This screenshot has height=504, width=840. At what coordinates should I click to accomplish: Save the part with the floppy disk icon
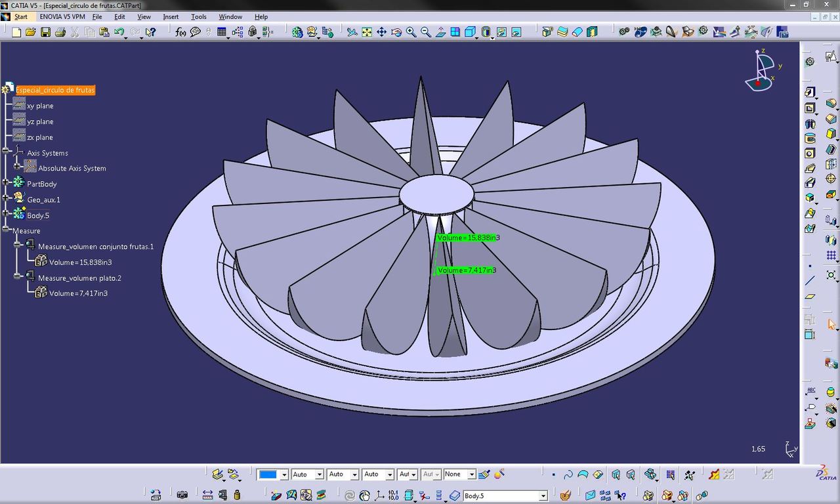[x=45, y=31]
